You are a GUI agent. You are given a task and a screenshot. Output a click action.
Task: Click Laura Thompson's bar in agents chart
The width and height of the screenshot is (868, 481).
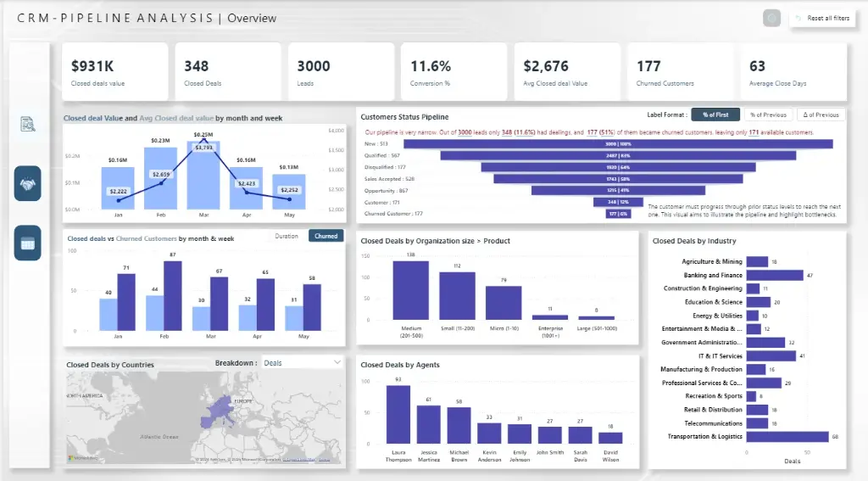pos(398,415)
